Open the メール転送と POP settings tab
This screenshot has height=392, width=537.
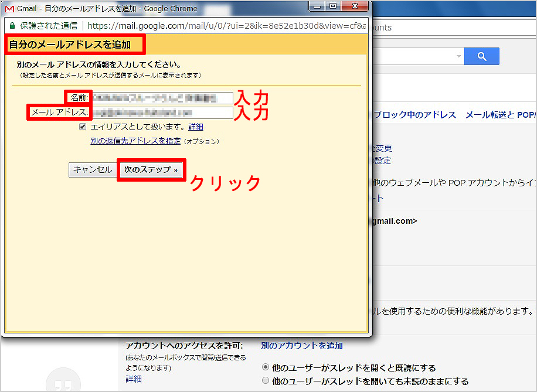(499, 115)
